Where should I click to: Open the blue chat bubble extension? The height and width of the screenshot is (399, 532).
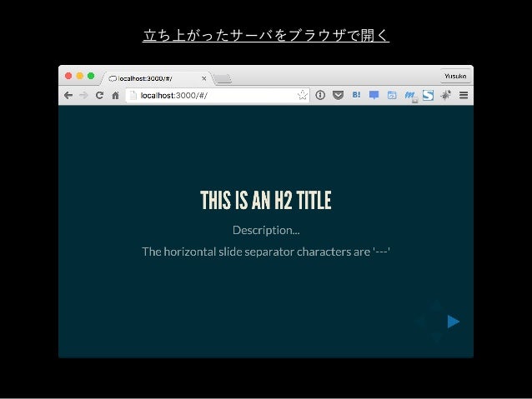[x=374, y=95]
